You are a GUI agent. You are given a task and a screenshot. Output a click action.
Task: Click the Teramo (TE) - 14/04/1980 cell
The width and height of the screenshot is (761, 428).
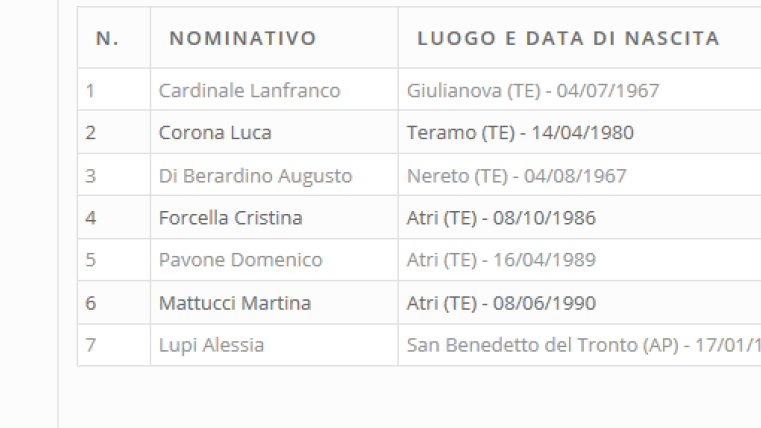(520, 132)
